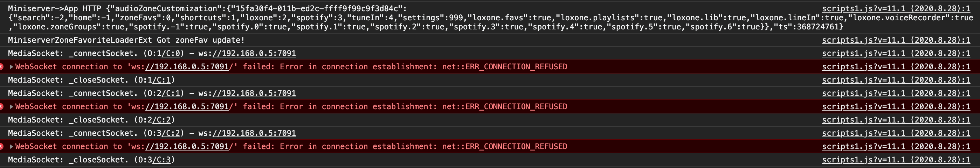Open scripts1.js source link for _connectSocket (O:2/C:1)
980x168 pixels.
pyautogui.click(x=896, y=93)
